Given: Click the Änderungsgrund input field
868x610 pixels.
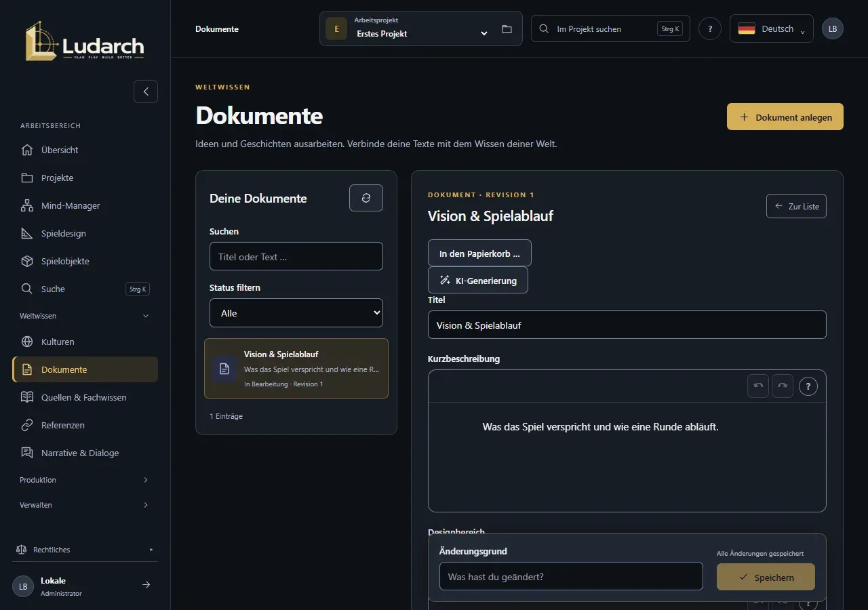Looking at the screenshot, I should pos(571,576).
